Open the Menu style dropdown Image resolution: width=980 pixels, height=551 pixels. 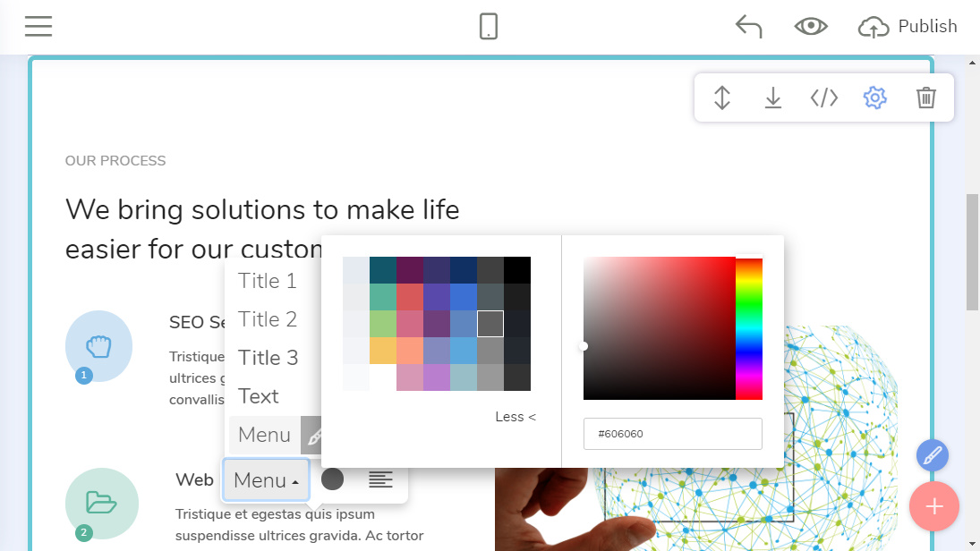coord(266,480)
